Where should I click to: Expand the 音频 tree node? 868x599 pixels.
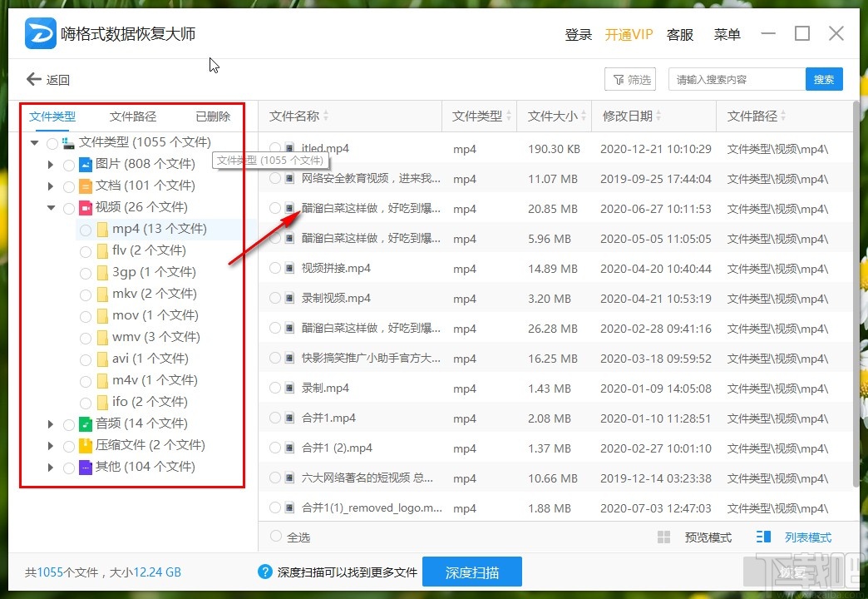point(52,423)
